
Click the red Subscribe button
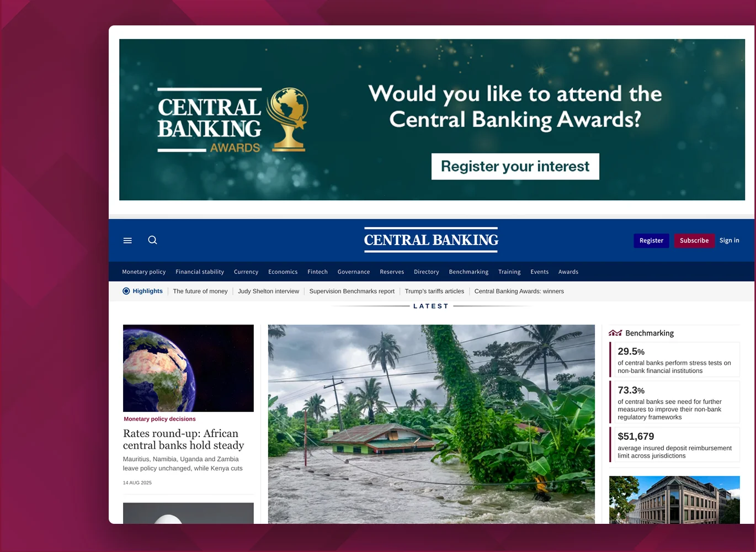(x=694, y=241)
